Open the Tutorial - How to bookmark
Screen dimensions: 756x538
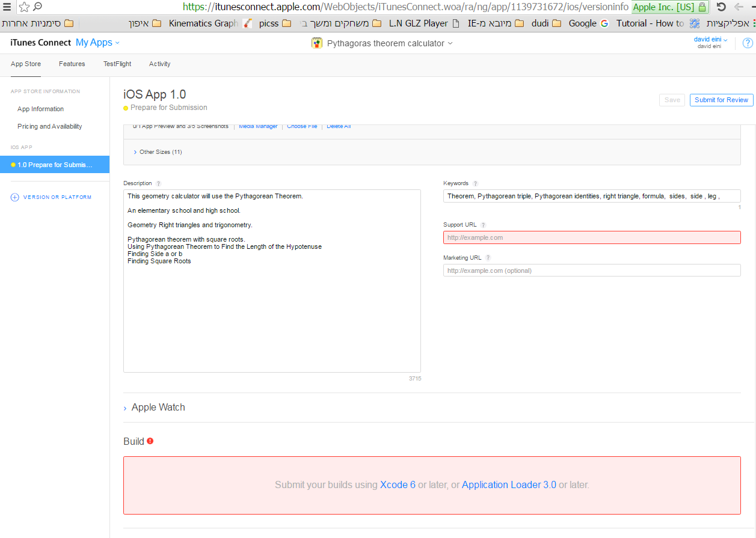tap(658, 23)
